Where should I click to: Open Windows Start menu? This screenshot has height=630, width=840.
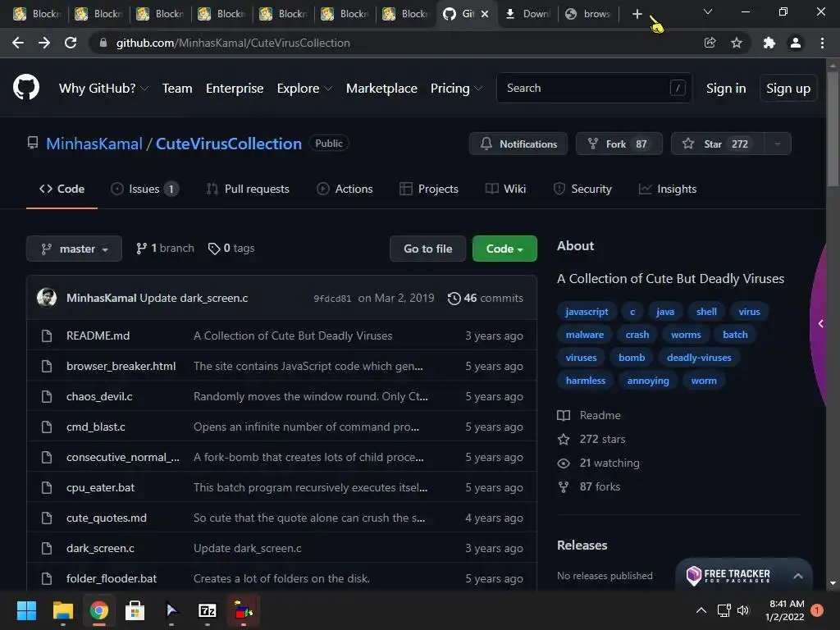coord(26,610)
